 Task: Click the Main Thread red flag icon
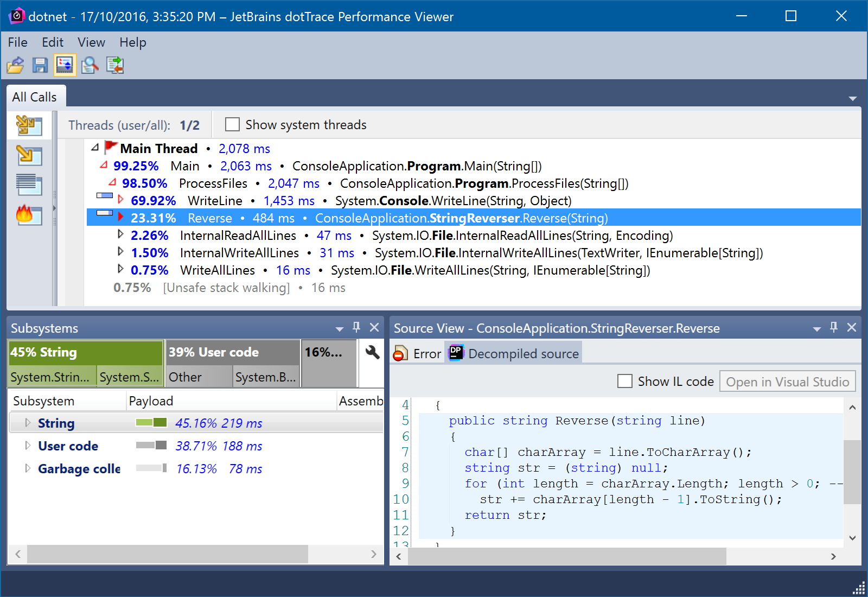click(x=111, y=147)
